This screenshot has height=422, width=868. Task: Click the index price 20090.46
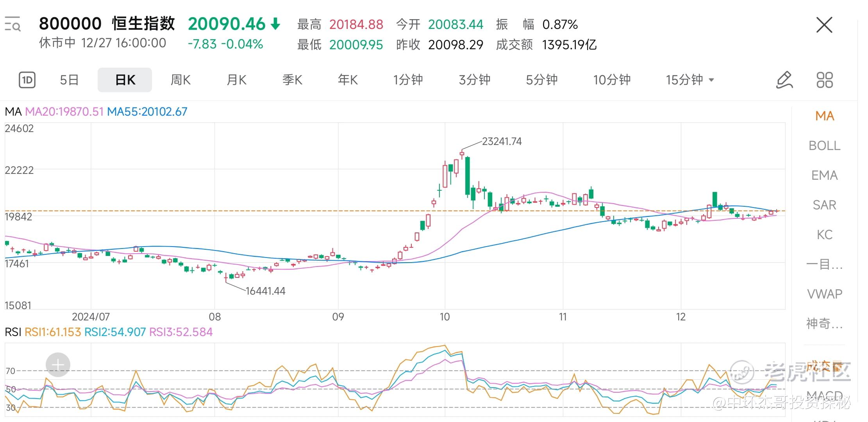coord(227,24)
